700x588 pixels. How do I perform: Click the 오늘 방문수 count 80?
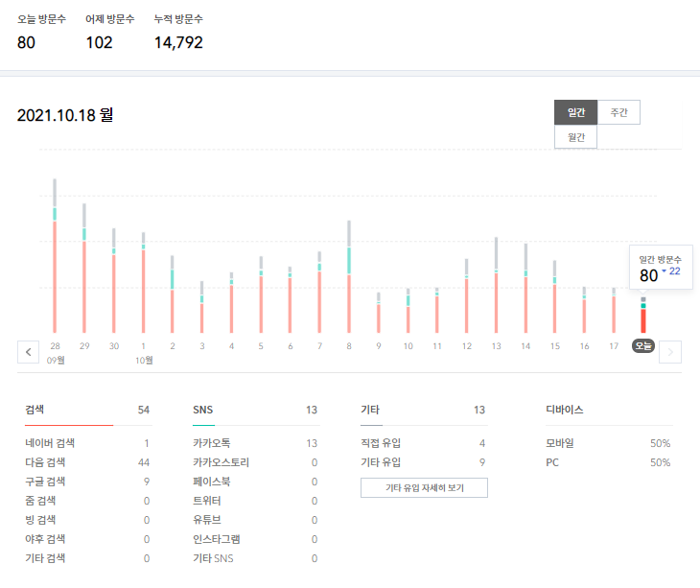26,42
